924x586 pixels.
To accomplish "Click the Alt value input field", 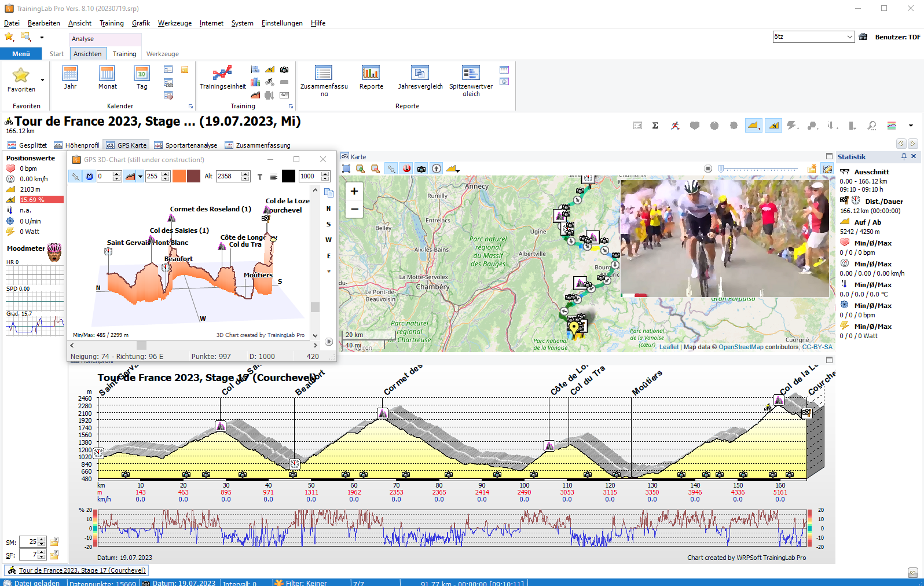I will (x=228, y=177).
